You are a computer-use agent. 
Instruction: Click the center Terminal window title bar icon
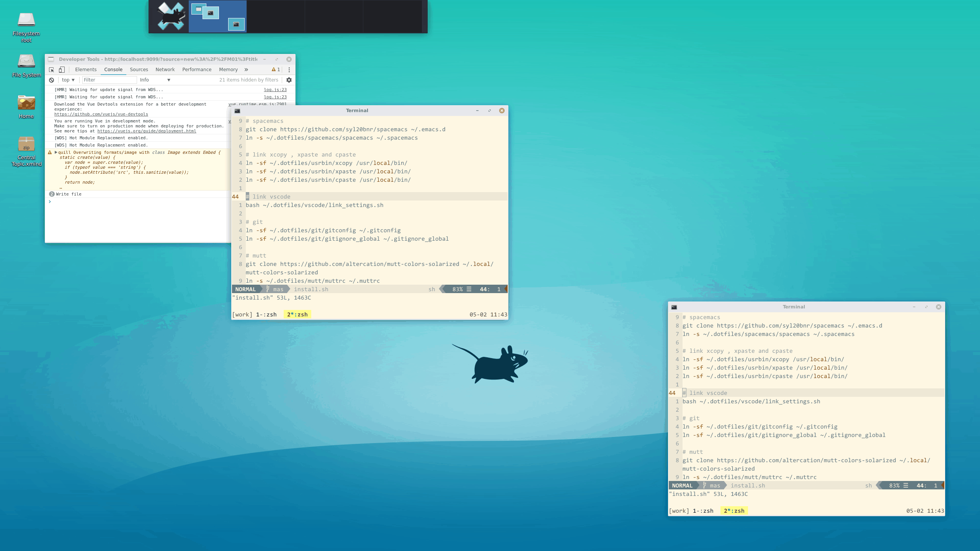237,111
